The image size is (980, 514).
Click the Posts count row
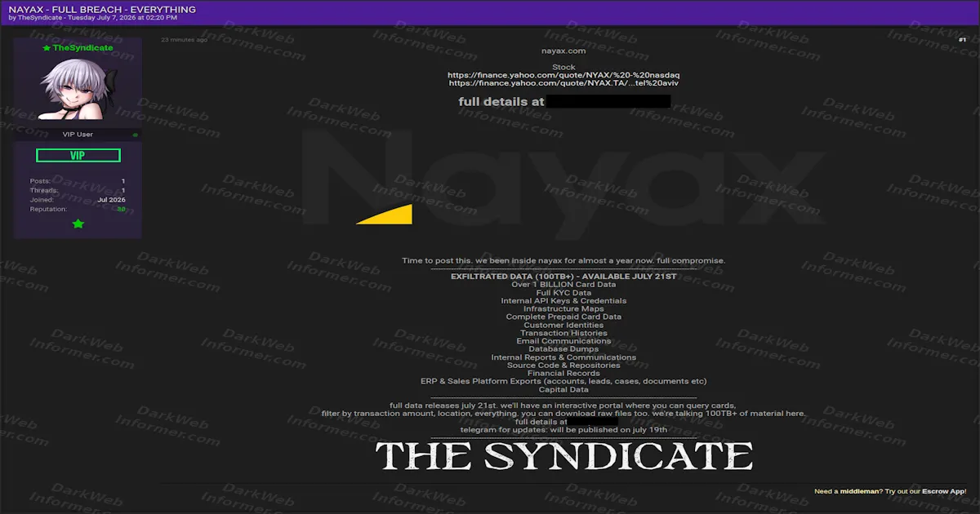78,181
